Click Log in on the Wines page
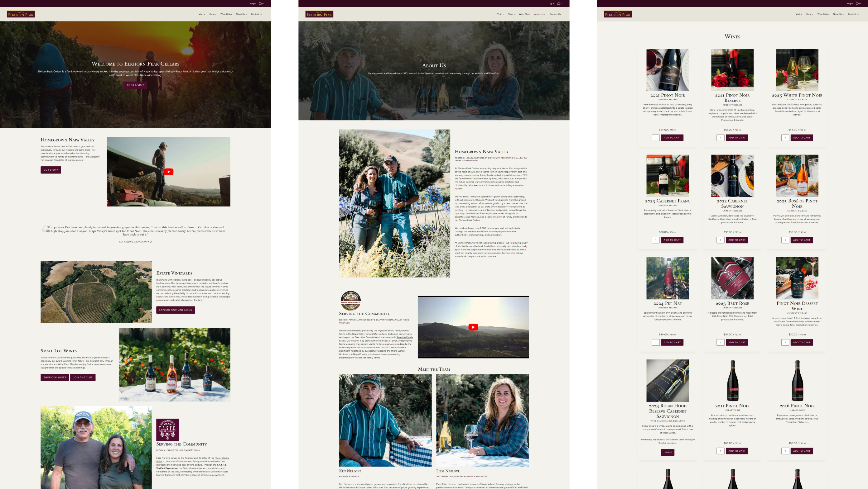 850,3
